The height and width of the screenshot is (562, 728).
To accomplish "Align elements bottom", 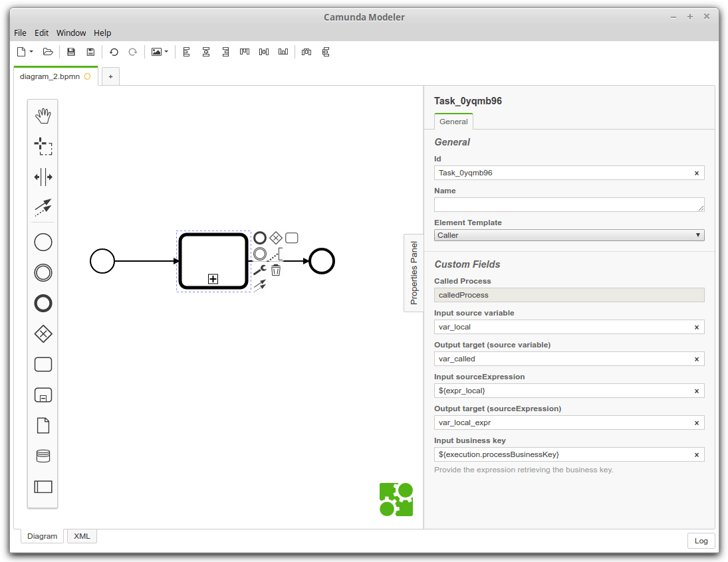I will pos(283,52).
